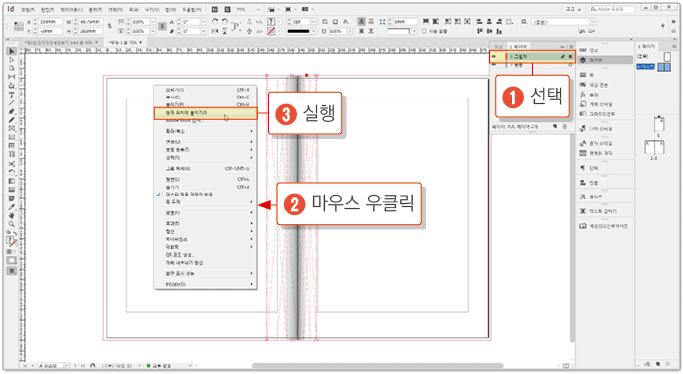Open the rotation angle dropdown

coord(203,22)
